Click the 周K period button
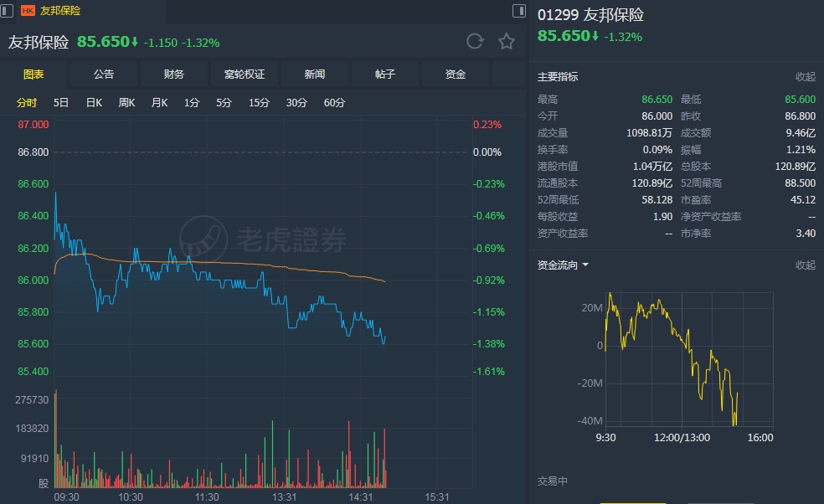Image resolution: width=824 pixels, height=504 pixels. click(126, 103)
